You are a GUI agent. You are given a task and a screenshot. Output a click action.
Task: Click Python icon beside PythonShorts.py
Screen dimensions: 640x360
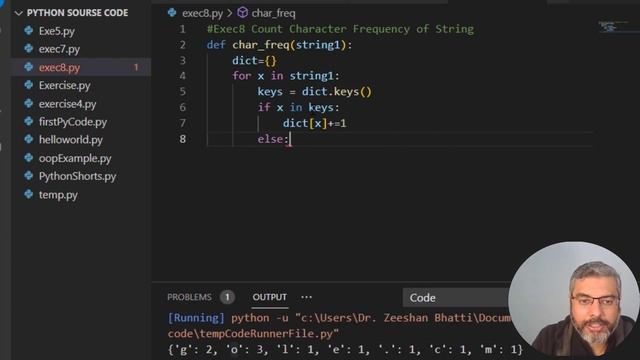tap(29, 176)
